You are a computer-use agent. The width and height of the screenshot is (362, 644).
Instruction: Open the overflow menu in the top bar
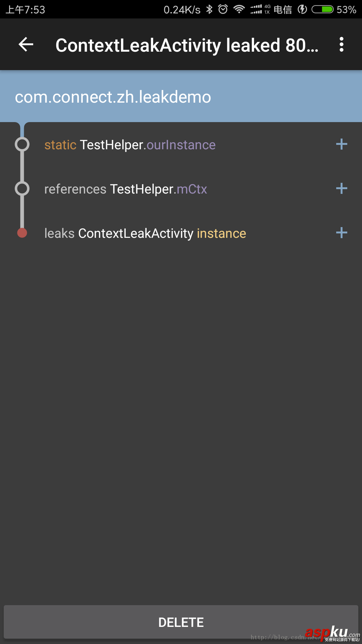[x=341, y=45]
